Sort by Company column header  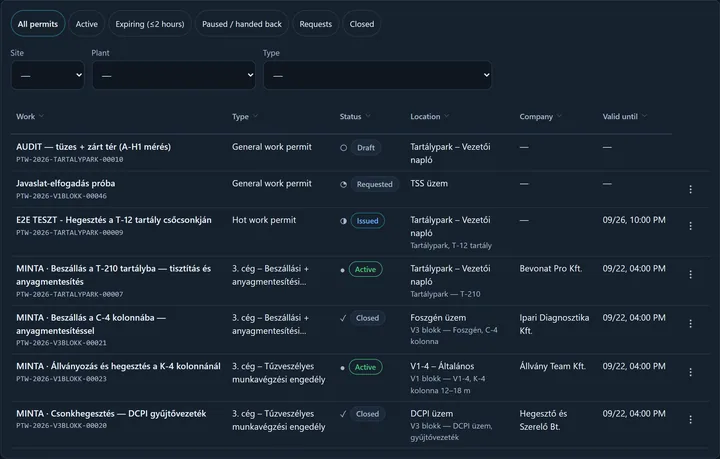(x=540, y=117)
